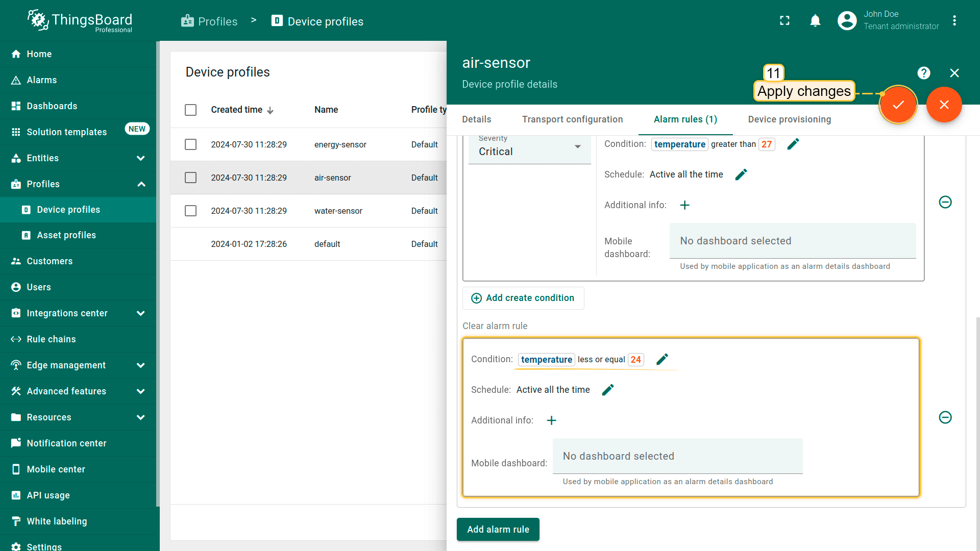Screen dimensions: 980x551
Task: Check the energy-sensor row checkbox
Action: [x=190, y=144]
